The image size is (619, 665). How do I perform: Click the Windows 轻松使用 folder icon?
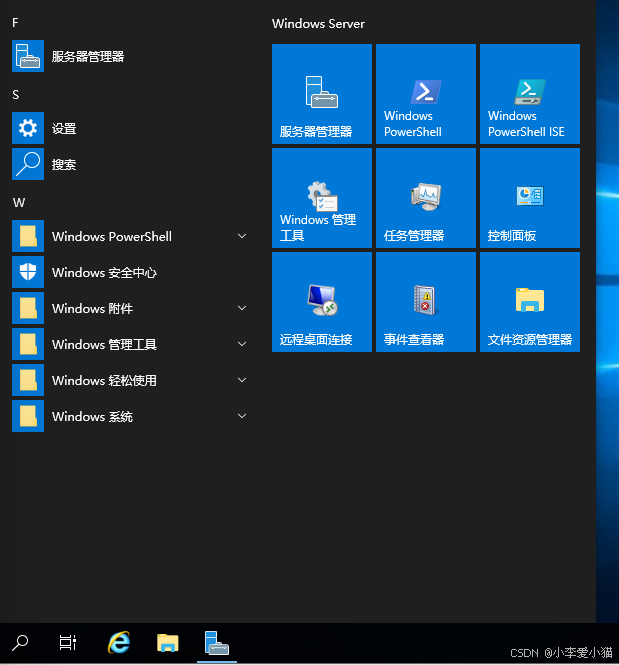point(28,380)
